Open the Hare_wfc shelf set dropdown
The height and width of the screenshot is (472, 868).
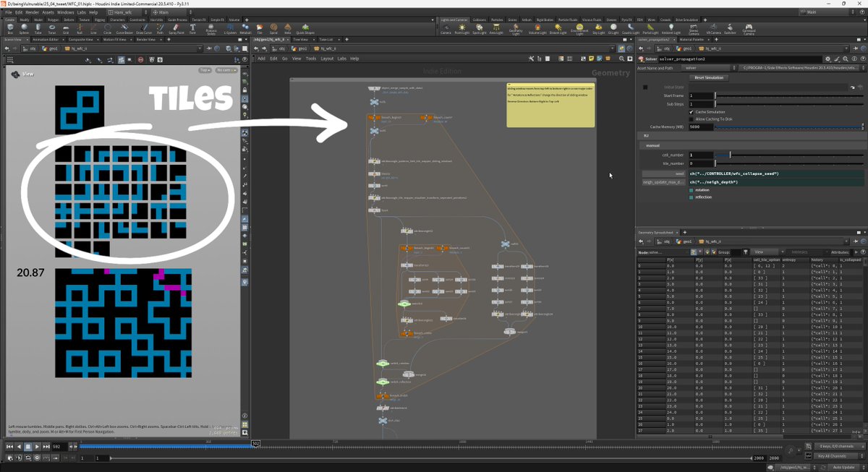point(127,12)
